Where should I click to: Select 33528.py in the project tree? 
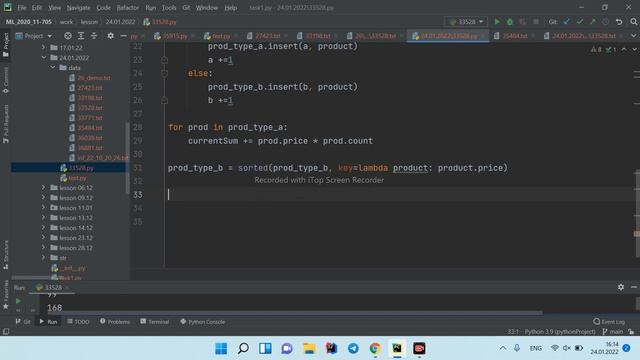tap(81, 168)
